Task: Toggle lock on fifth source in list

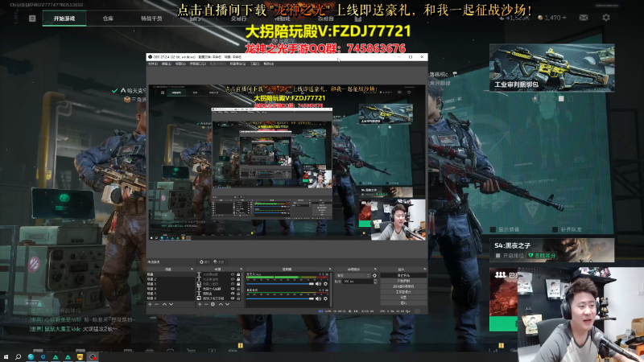Action: 238,294
